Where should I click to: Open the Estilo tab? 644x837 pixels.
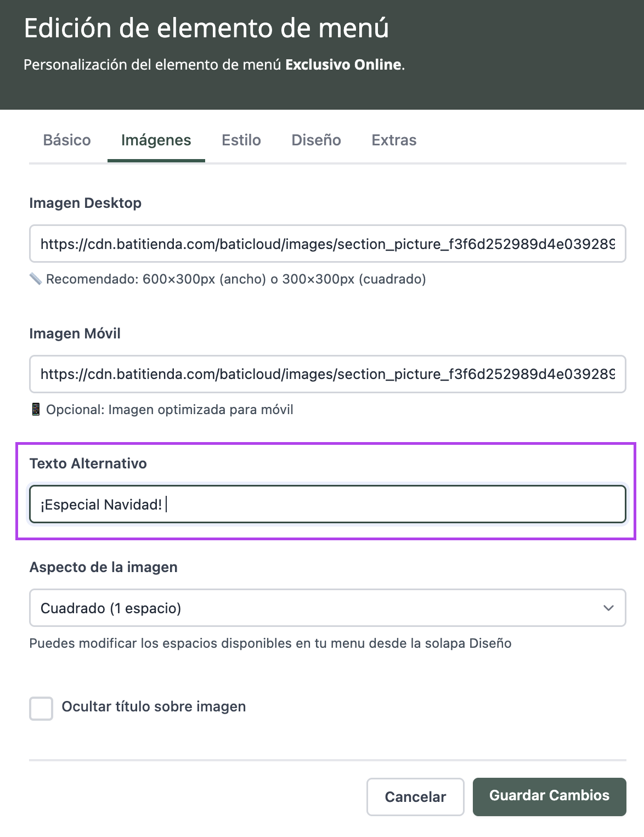click(241, 140)
